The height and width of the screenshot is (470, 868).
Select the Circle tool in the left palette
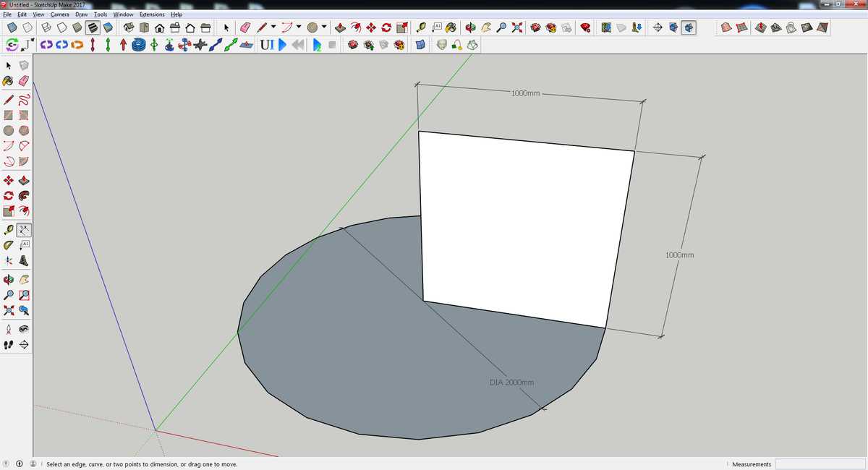[x=9, y=130]
